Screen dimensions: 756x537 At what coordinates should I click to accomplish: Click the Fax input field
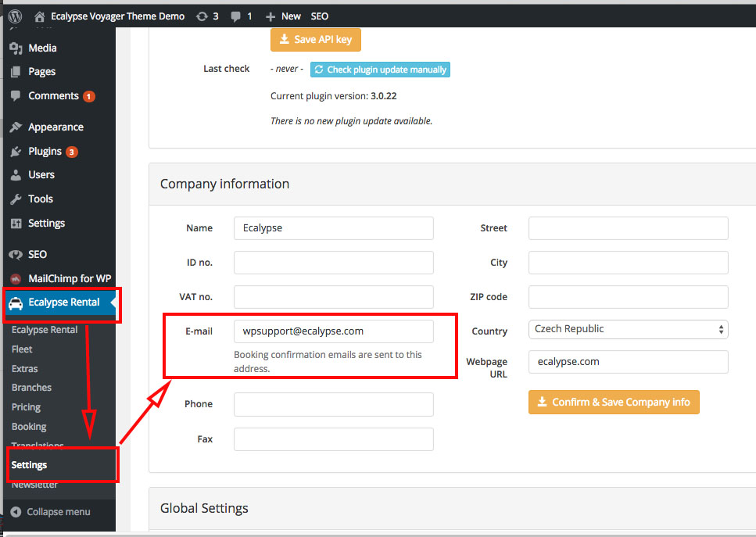[x=334, y=439]
